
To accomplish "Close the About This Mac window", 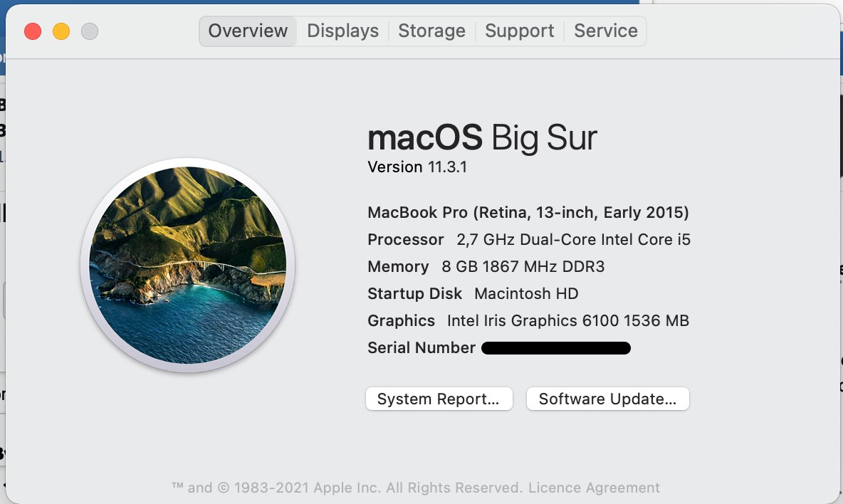I will coord(33,31).
